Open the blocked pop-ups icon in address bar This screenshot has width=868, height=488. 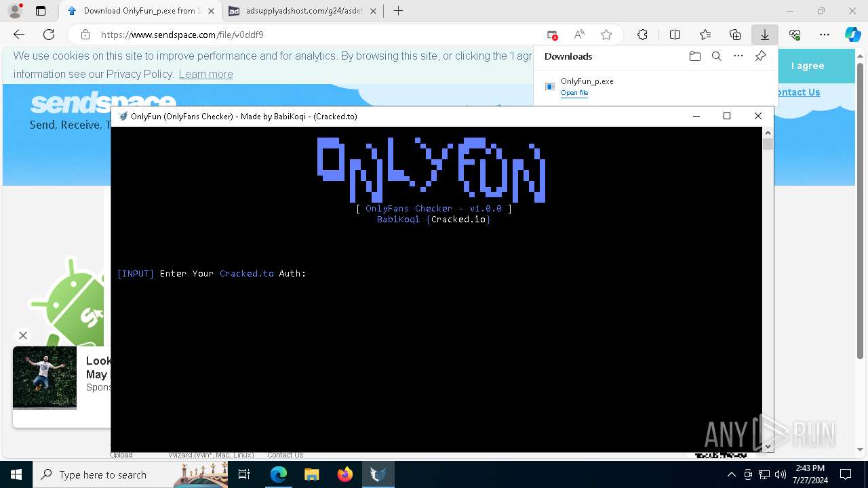coord(552,35)
